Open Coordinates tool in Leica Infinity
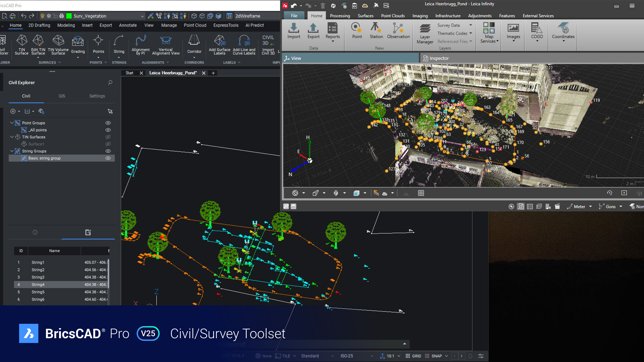This screenshot has height=362, width=644. [563, 32]
